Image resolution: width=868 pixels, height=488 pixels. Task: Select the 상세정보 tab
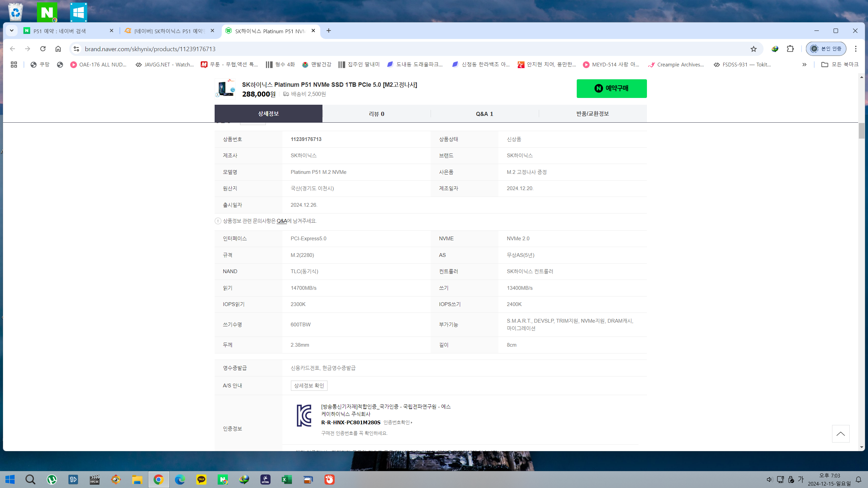(x=268, y=114)
